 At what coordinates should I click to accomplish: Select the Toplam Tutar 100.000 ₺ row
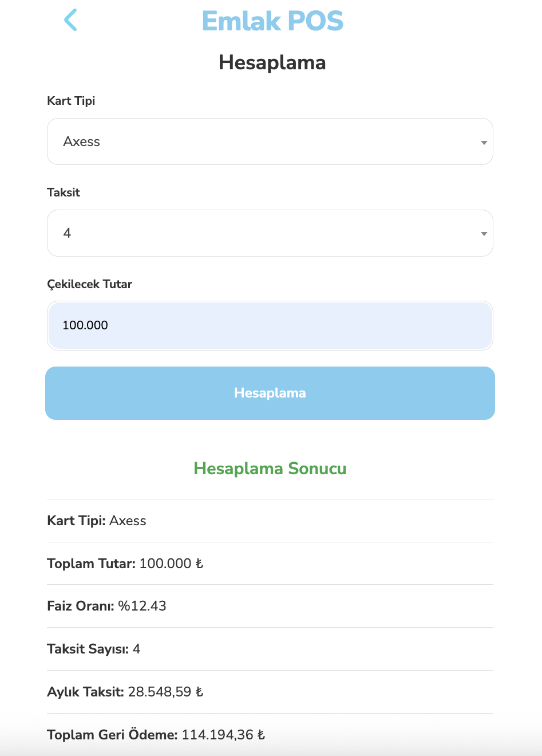[270, 564]
